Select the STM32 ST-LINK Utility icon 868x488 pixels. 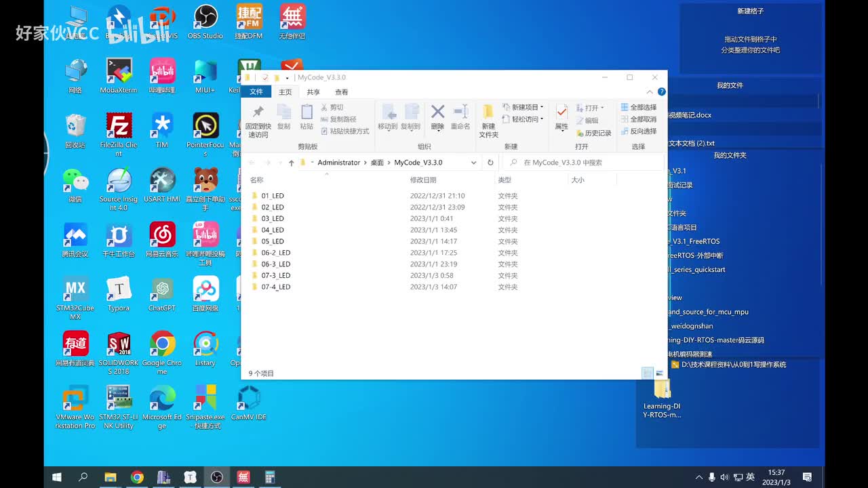119,407
